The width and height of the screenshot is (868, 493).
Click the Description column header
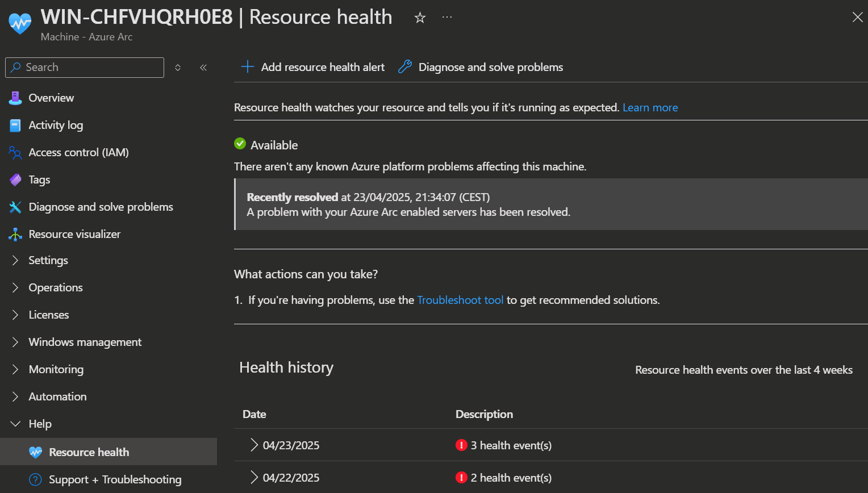(484, 414)
